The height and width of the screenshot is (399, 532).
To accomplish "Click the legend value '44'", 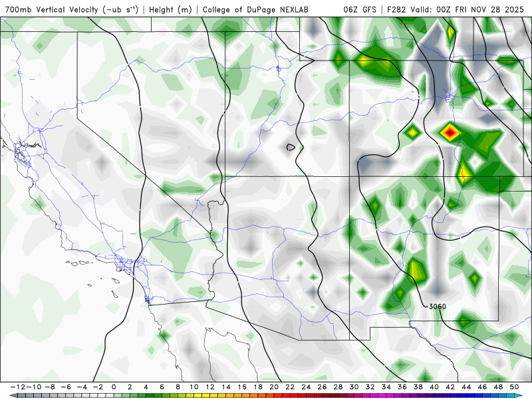I will 466,387.
